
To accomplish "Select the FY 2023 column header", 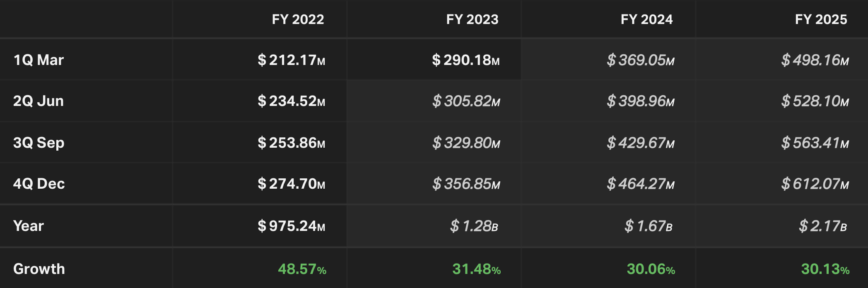I will coord(472,19).
